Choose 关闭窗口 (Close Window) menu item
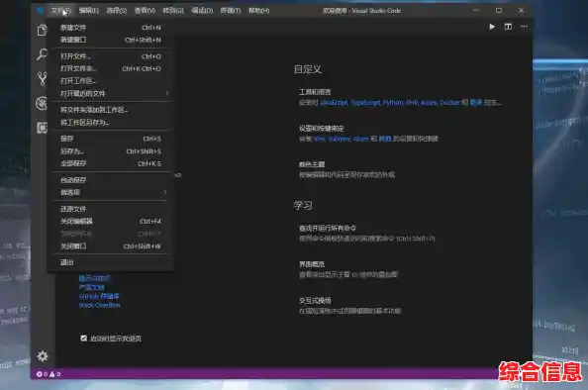Screen dimensions: 588x390 110,246
